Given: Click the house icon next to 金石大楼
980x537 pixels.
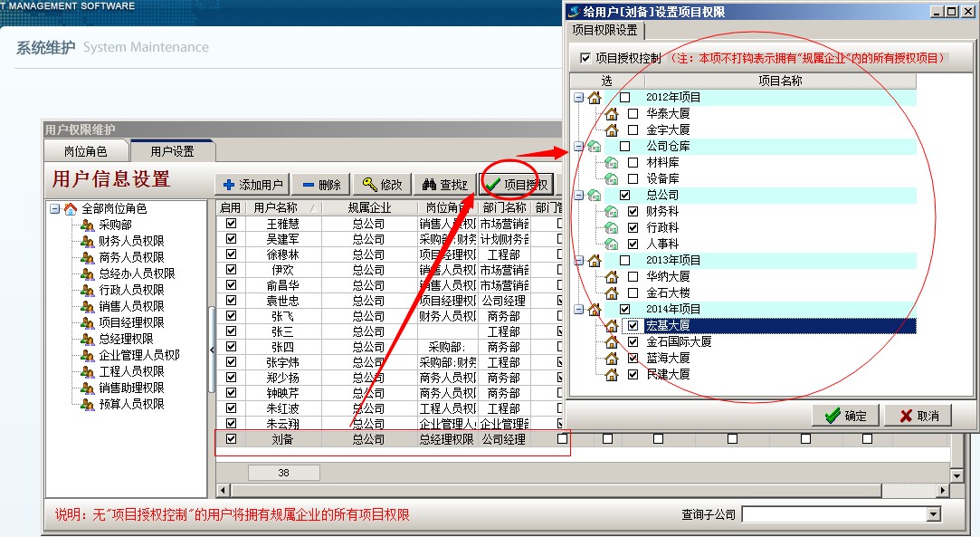Looking at the screenshot, I should (x=611, y=293).
